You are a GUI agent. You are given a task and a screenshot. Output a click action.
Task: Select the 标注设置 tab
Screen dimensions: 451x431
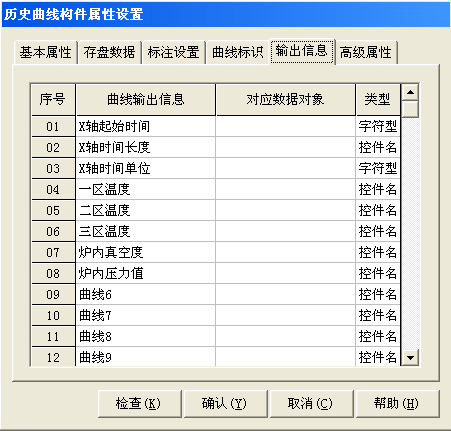(x=173, y=52)
